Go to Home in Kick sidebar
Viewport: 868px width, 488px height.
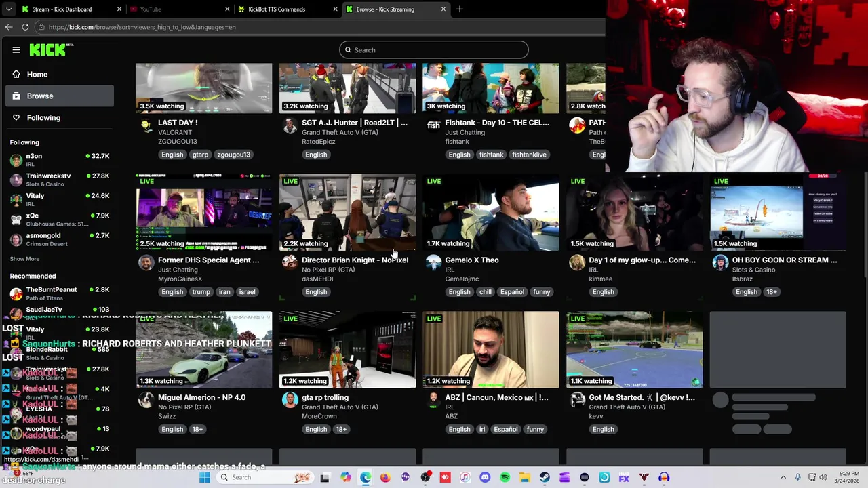coord(60,74)
